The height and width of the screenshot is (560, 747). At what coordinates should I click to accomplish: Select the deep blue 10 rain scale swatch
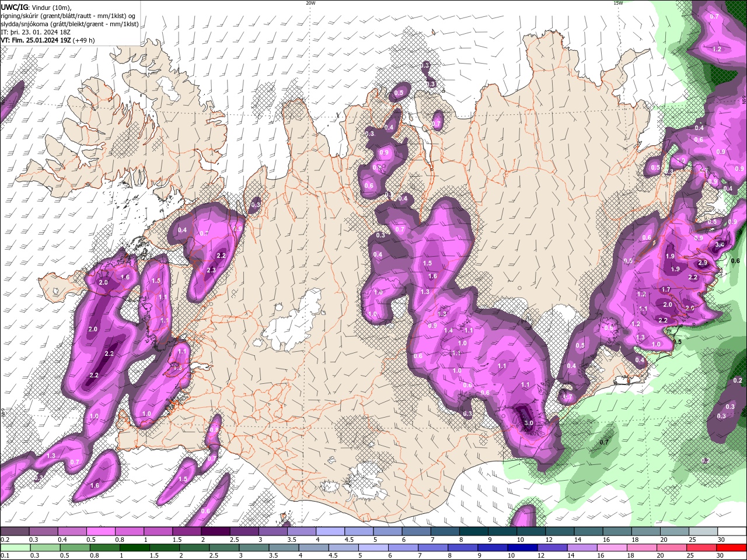[523, 548]
